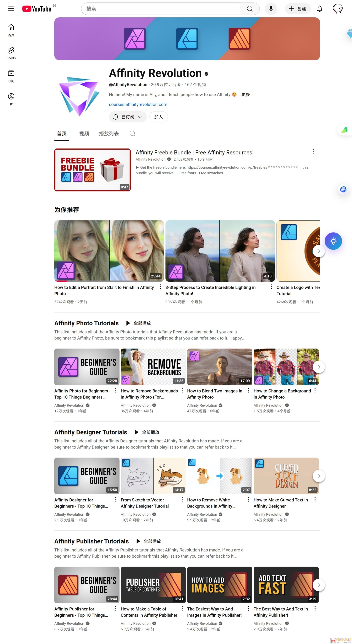Open options for 3-Step Lighting video
This screenshot has width=352, height=644.
pyautogui.click(x=271, y=287)
